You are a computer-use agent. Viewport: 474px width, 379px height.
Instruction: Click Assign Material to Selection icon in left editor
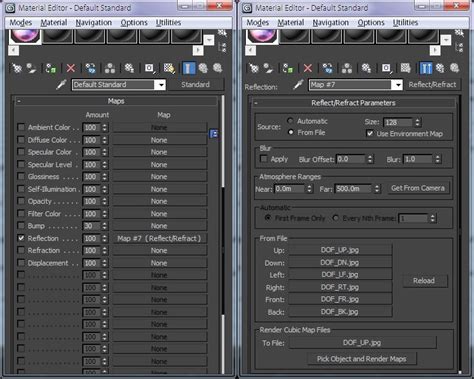point(51,68)
